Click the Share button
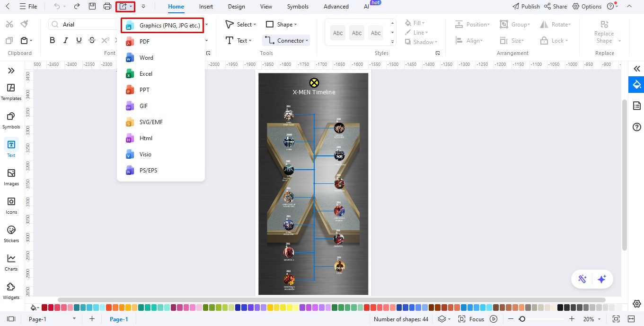 [556, 7]
